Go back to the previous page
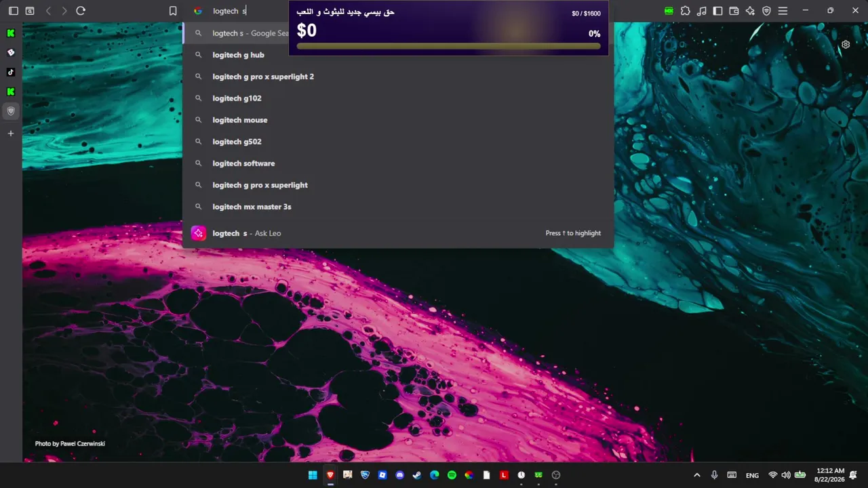Image resolution: width=868 pixels, height=488 pixels. click(48, 11)
